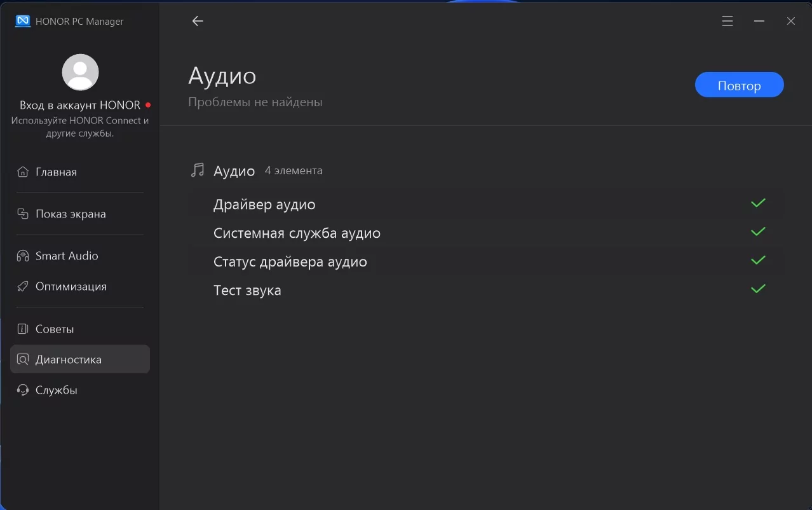This screenshot has width=812, height=510.
Task: Select the Статус драйвера аудио row
Action: pyautogui.click(x=290, y=262)
